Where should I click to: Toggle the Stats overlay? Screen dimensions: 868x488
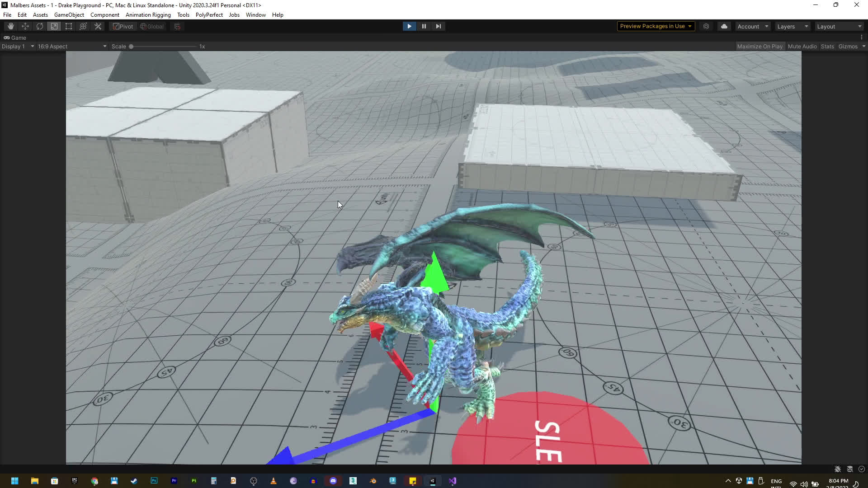tap(827, 47)
